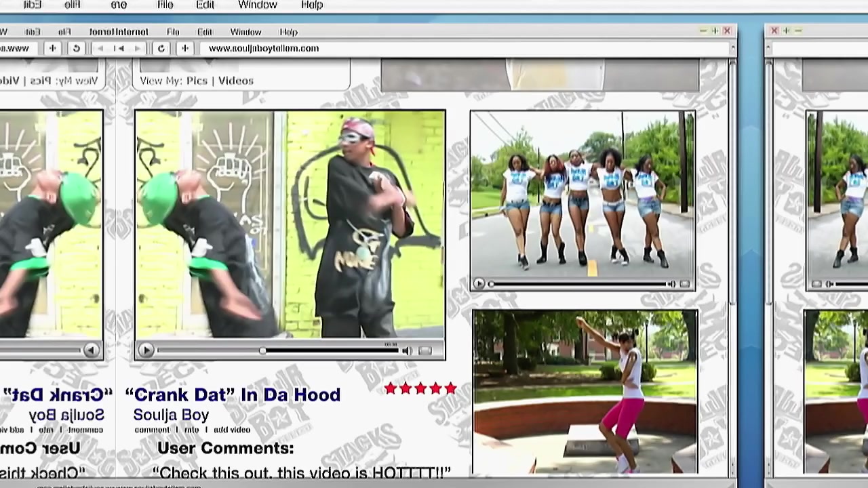The width and height of the screenshot is (868, 488).
Task: Click the Soulja Boy dancing video frame
Action: tap(290, 224)
